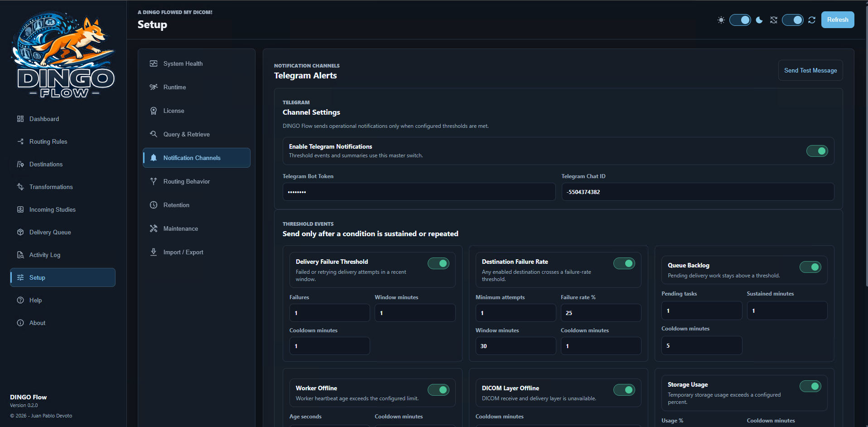Click the Delivery Queue cube icon
The height and width of the screenshot is (427, 868).
click(x=20, y=232)
